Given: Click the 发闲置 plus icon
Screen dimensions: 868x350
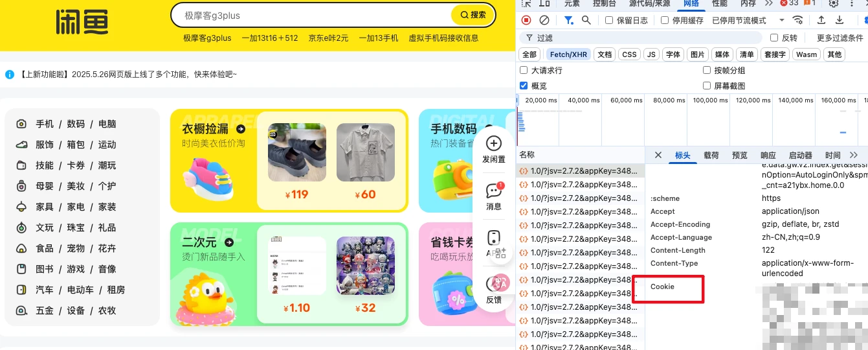Looking at the screenshot, I should coord(494,143).
